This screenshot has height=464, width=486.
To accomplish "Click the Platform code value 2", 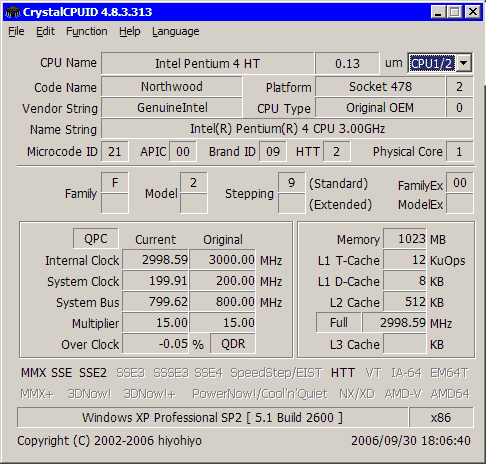I will 460,87.
